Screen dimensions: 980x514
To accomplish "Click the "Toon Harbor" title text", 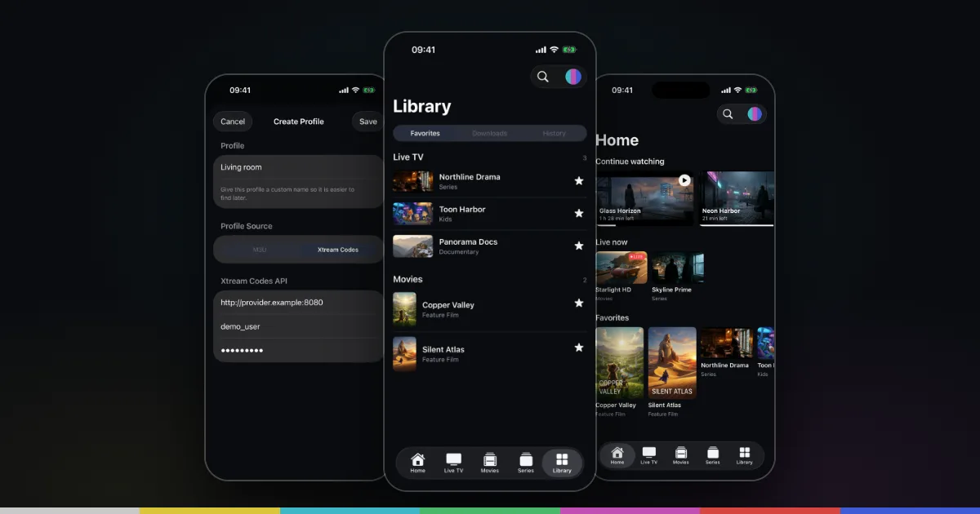I will click(462, 210).
